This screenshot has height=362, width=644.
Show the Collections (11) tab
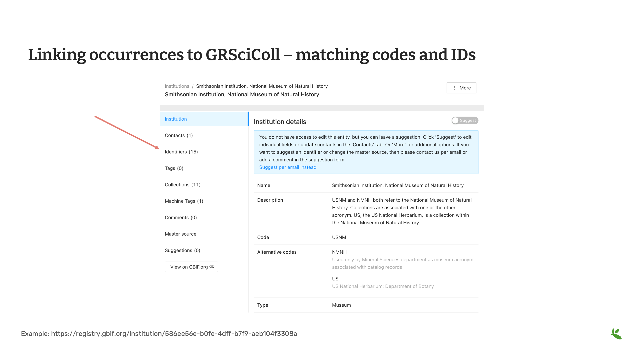tap(183, 185)
